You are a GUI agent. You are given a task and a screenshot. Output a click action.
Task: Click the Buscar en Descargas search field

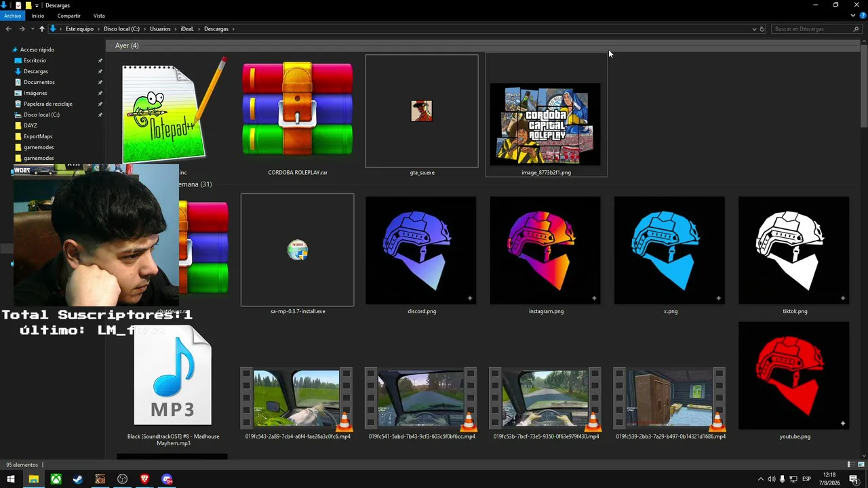812,29
